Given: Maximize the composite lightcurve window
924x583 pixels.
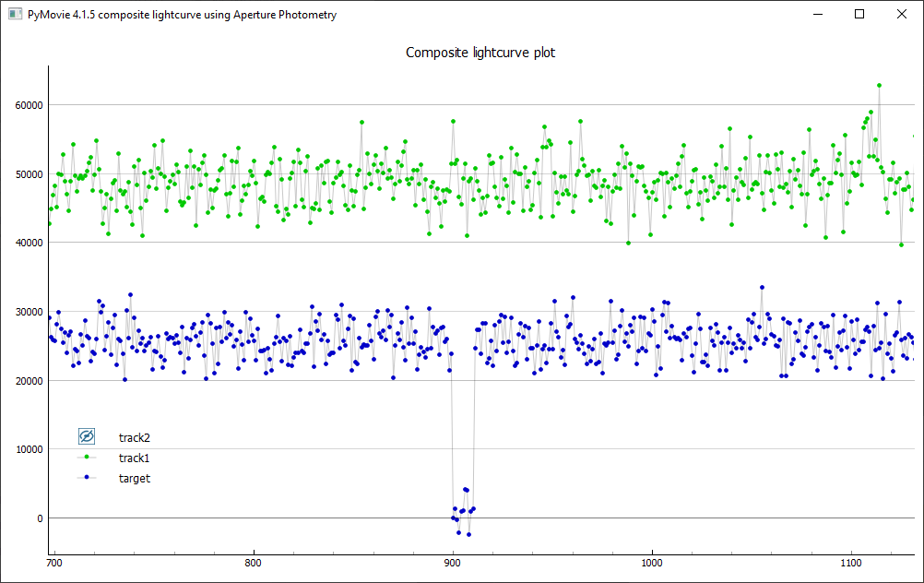Looking at the screenshot, I should pos(859,15).
